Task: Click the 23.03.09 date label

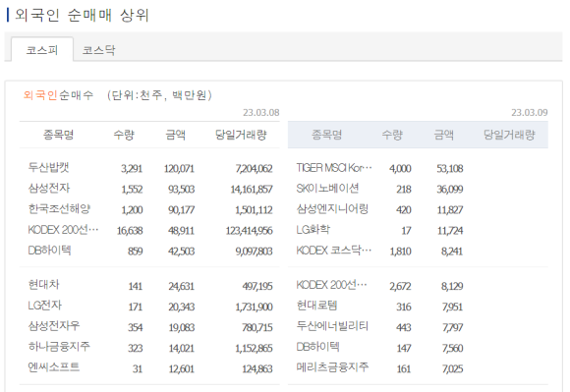Action: [x=530, y=113]
